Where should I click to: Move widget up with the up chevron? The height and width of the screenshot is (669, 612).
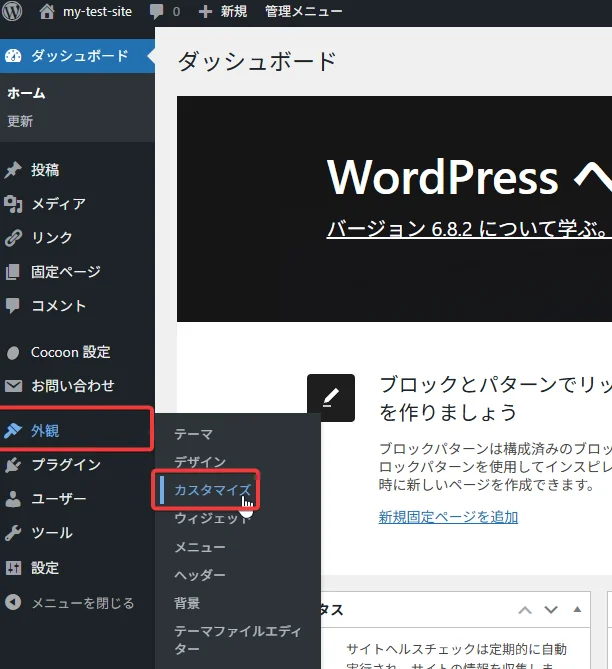point(525,610)
